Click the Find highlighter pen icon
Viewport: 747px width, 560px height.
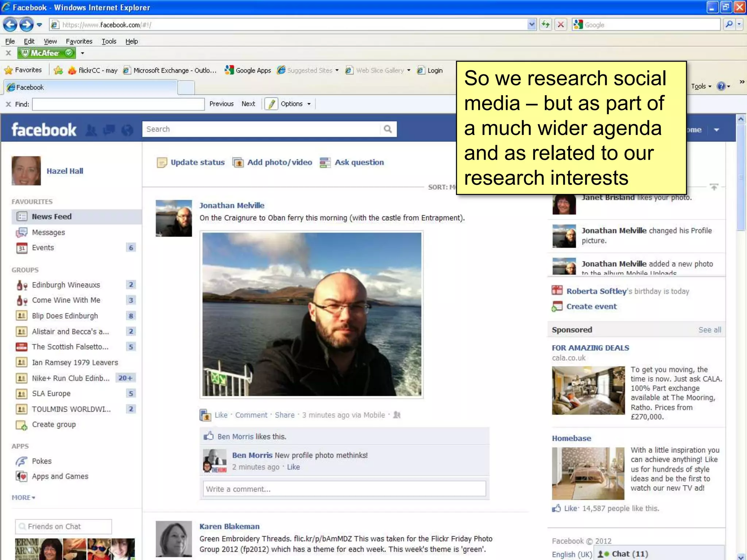[x=271, y=104]
